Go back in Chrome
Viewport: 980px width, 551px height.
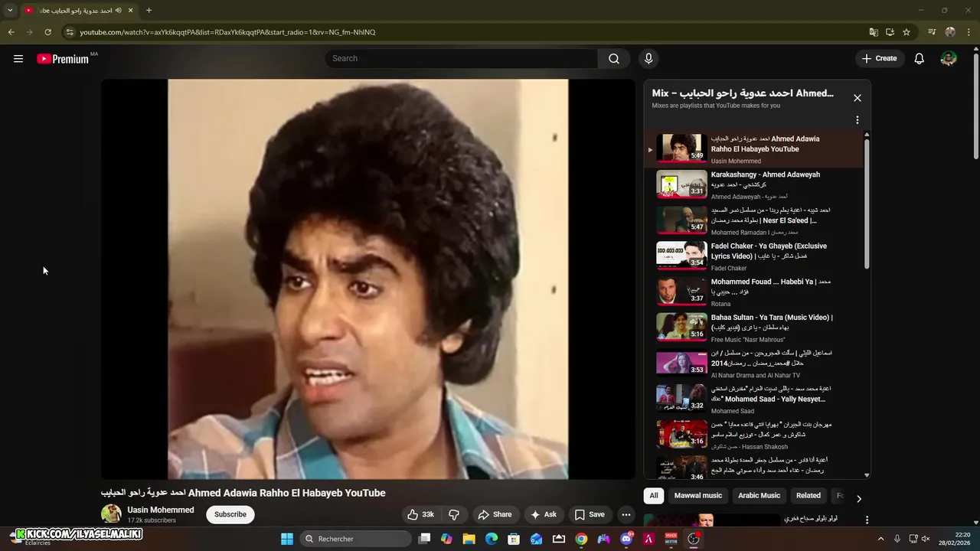(11, 32)
